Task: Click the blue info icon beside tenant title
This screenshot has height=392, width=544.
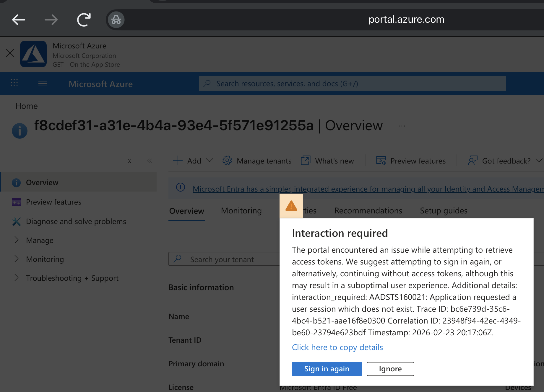Action: click(x=20, y=130)
